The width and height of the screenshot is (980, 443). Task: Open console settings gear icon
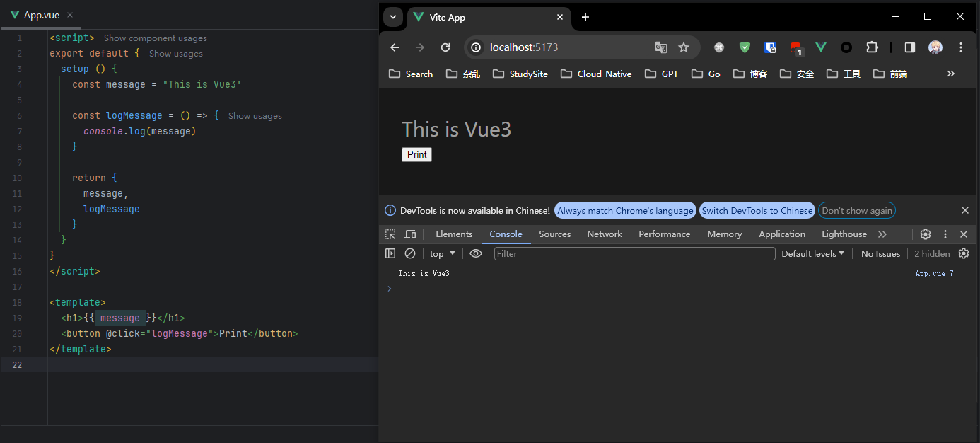[x=964, y=253]
